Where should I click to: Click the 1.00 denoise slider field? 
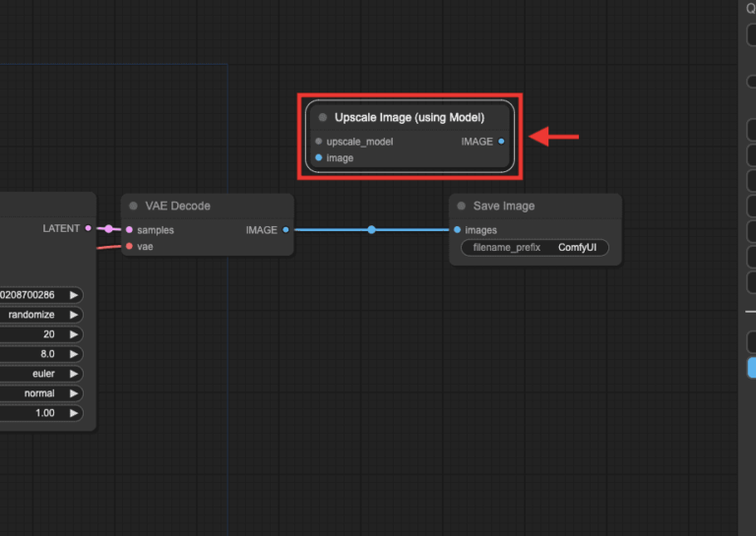pyautogui.click(x=39, y=413)
